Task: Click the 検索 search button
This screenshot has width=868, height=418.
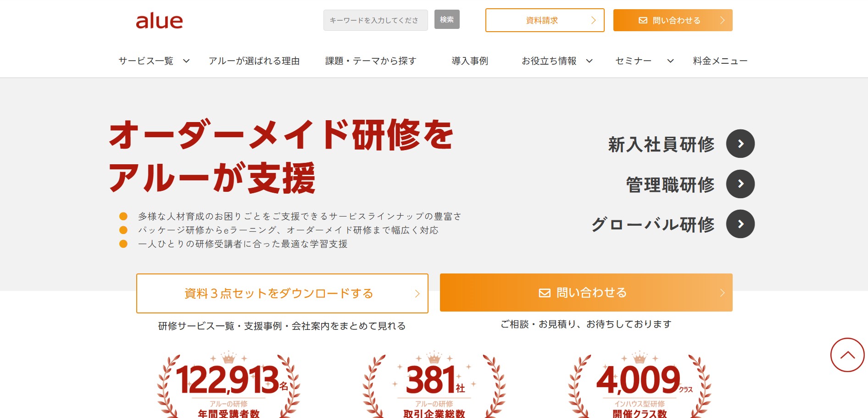Action: (x=447, y=19)
